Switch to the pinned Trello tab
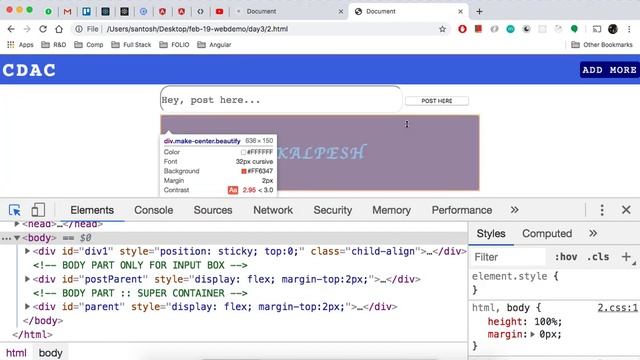 coord(87,11)
